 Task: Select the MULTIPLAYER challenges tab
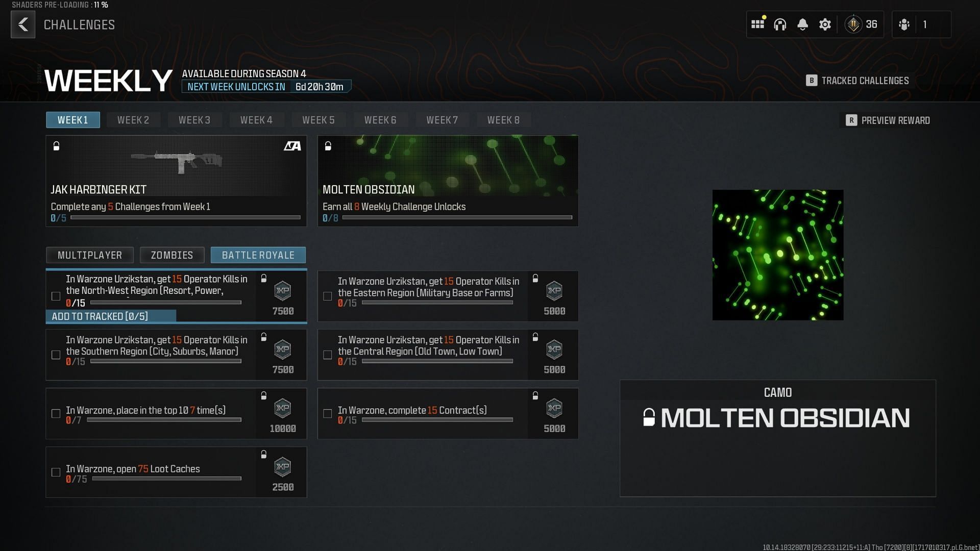[x=89, y=255]
